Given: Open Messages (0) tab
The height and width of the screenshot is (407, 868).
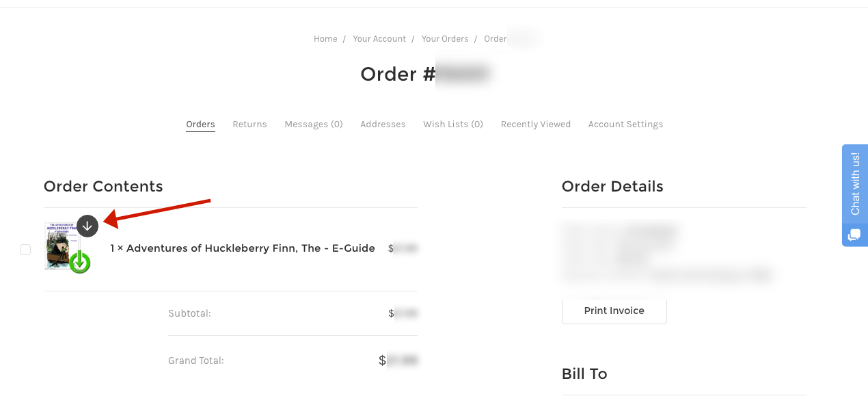Looking at the screenshot, I should (314, 124).
